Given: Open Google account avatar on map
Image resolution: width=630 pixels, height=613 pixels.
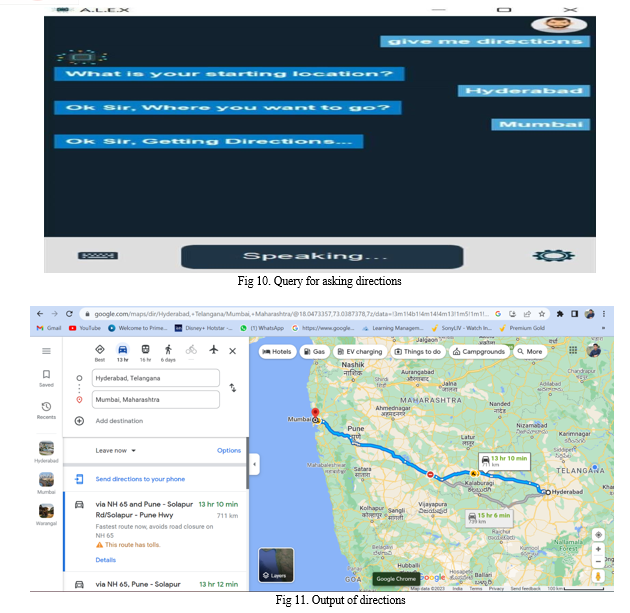Looking at the screenshot, I should [593, 350].
